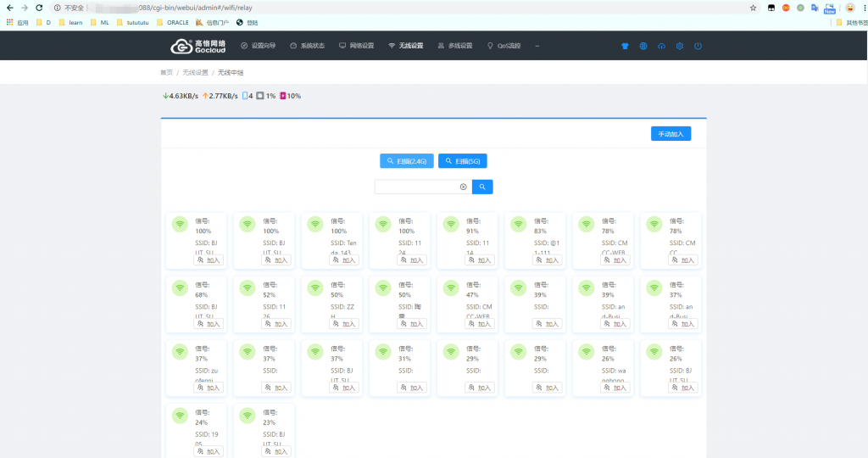Open the 其他书签 other bookmarks folder

pyautogui.click(x=852, y=23)
